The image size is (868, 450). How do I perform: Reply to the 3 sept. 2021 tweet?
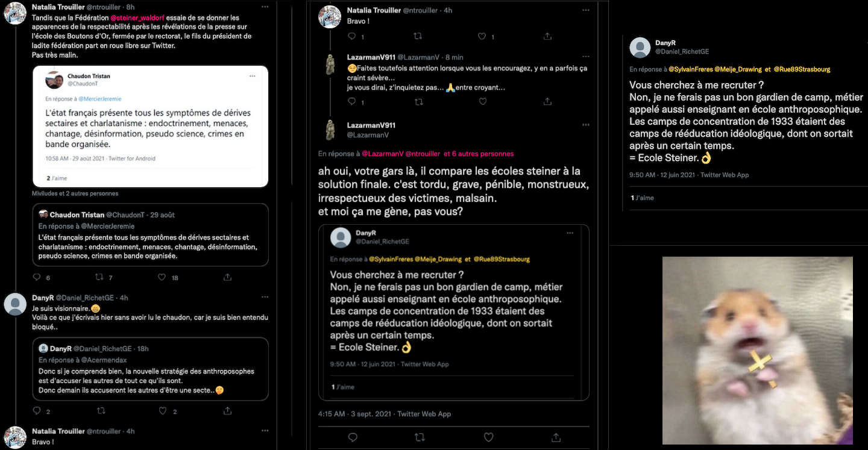point(353,437)
